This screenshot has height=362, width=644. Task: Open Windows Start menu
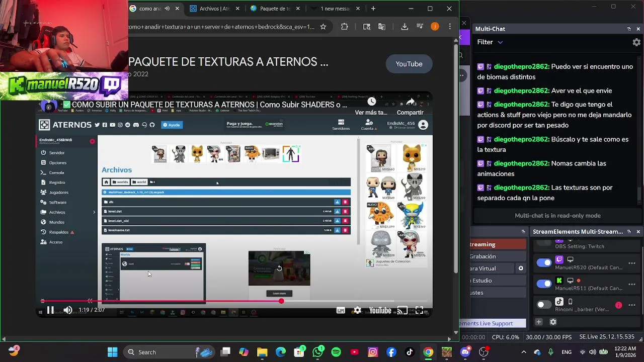point(112,352)
